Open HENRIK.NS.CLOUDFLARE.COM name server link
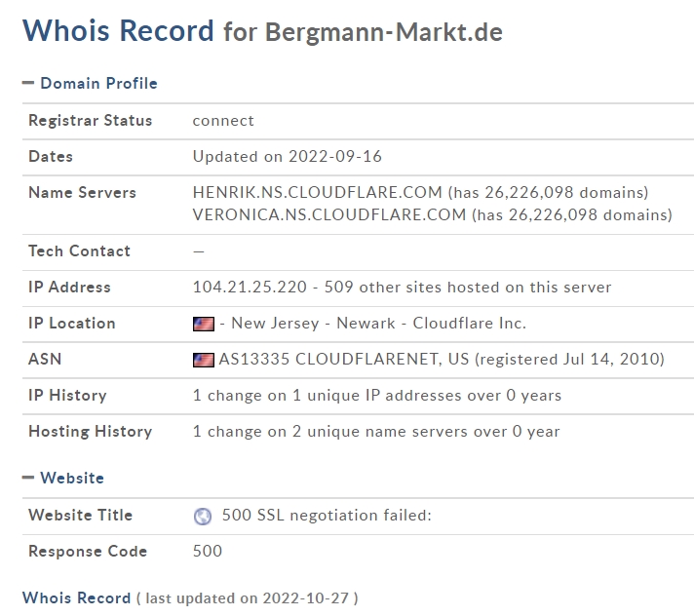Image resolution: width=694 pixels, height=616 pixels. (318, 193)
